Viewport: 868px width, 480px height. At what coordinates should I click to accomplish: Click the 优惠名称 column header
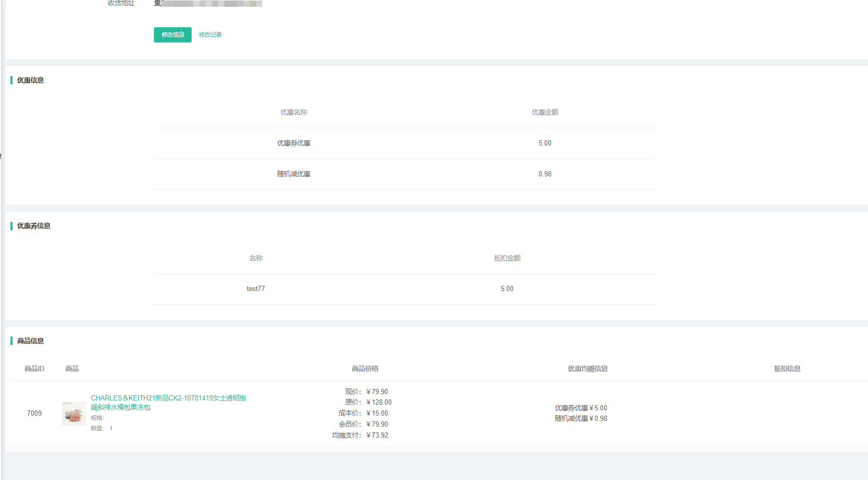point(293,112)
